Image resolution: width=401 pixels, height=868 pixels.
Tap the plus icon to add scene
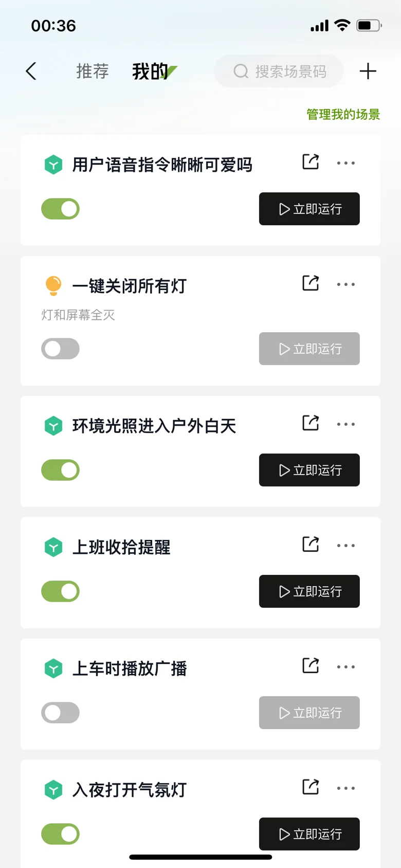tap(368, 71)
